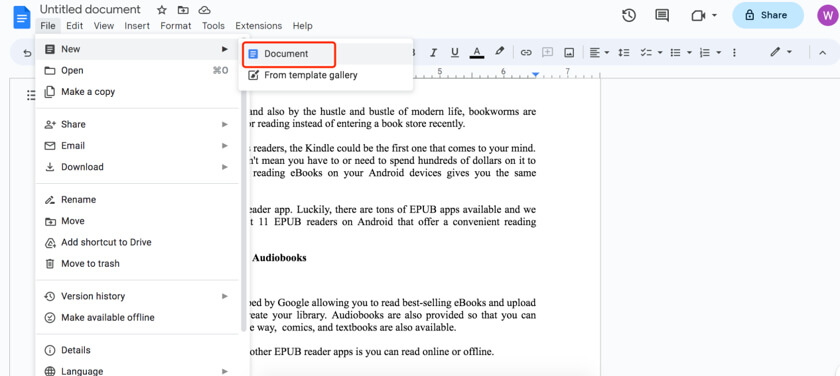Open the Format menu
840x376 pixels.
click(176, 26)
